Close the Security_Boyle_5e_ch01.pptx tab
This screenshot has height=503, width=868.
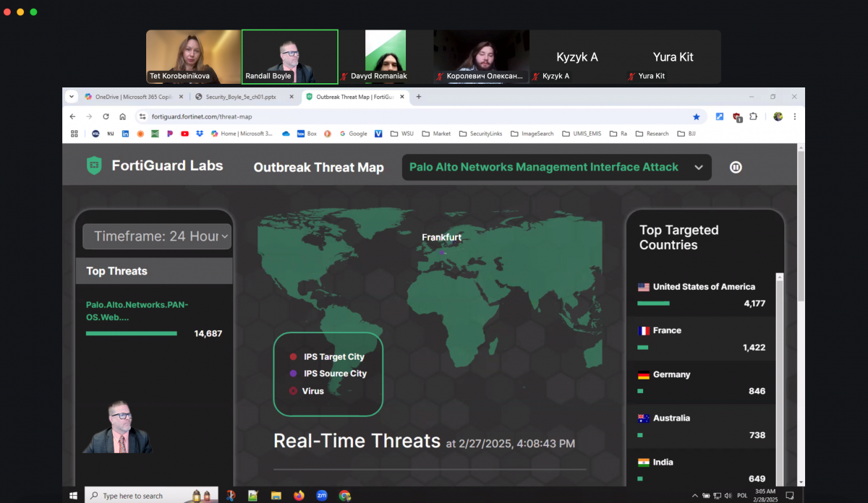[x=291, y=96]
